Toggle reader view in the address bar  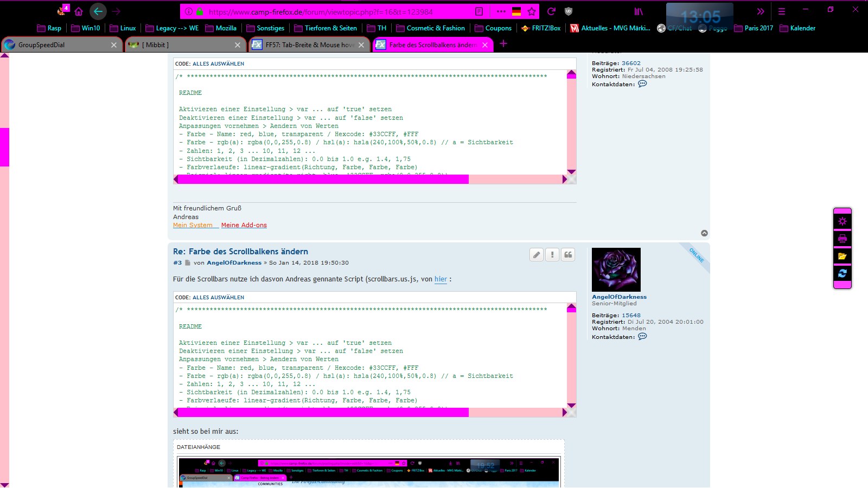point(479,11)
